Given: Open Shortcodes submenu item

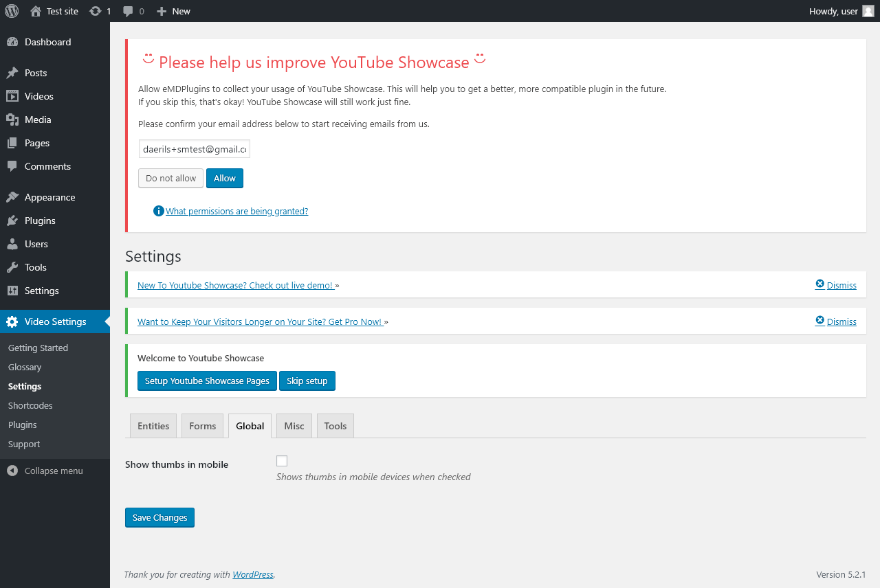Looking at the screenshot, I should pos(30,405).
